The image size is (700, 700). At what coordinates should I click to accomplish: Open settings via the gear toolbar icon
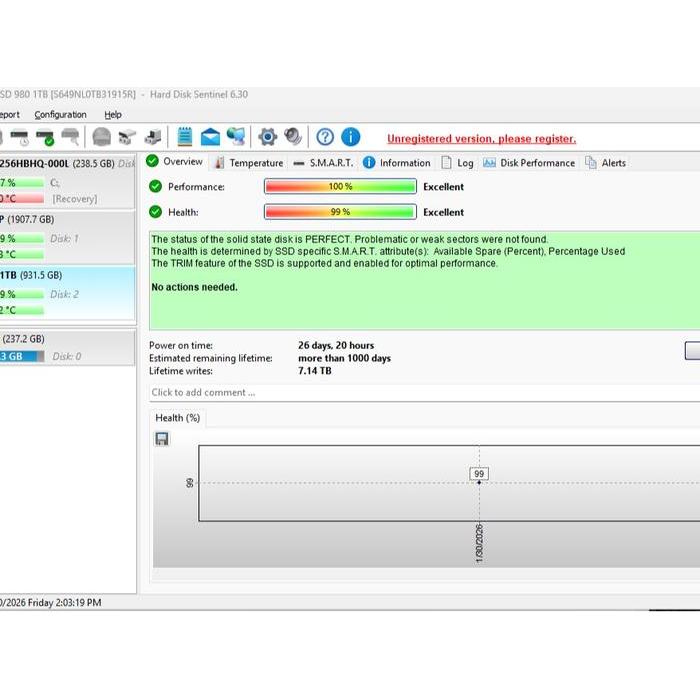[267, 137]
